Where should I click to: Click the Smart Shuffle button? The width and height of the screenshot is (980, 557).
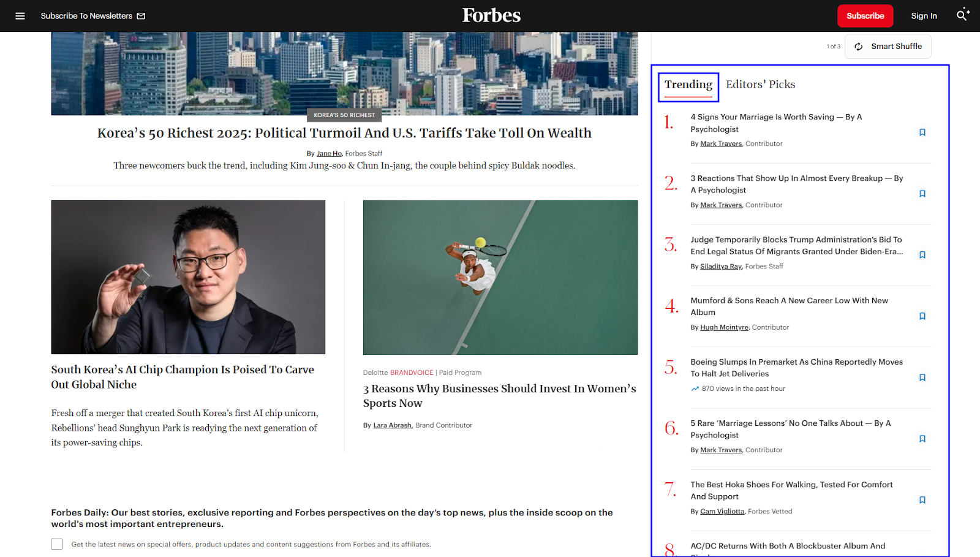pos(888,47)
